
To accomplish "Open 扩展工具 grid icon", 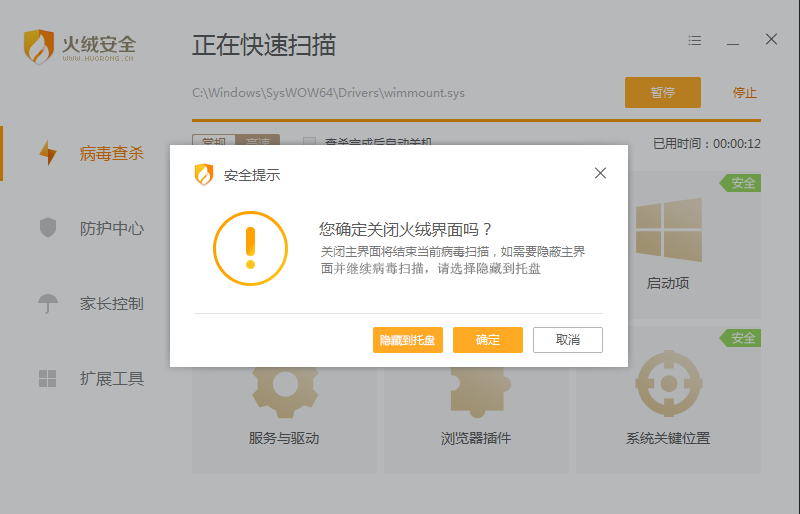I will point(48,378).
